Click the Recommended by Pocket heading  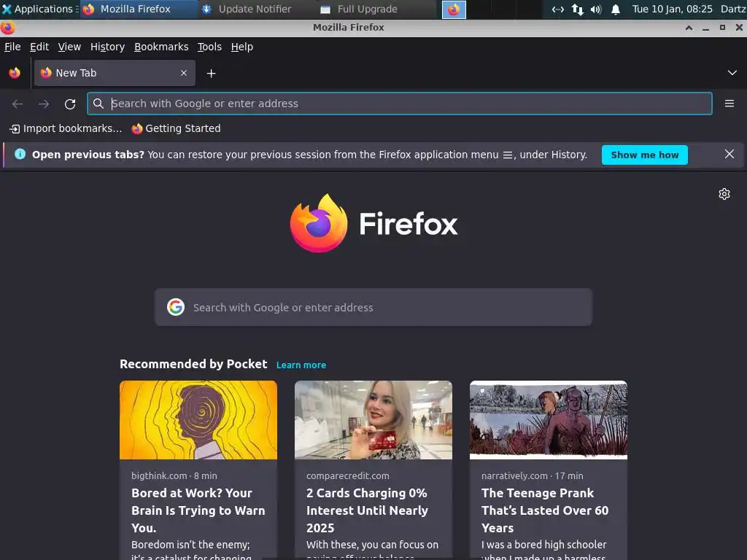pyautogui.click(x=193, y=364)
